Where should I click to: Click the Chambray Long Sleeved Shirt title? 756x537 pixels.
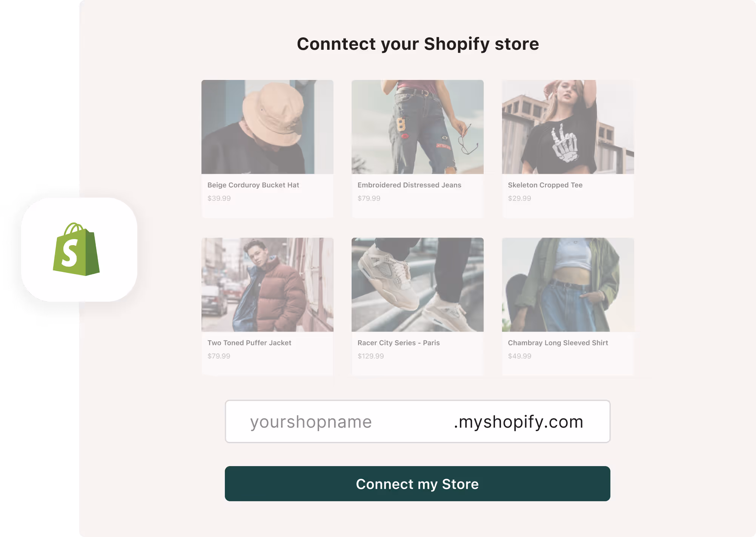pyautogui.click(x=558, y=343)
